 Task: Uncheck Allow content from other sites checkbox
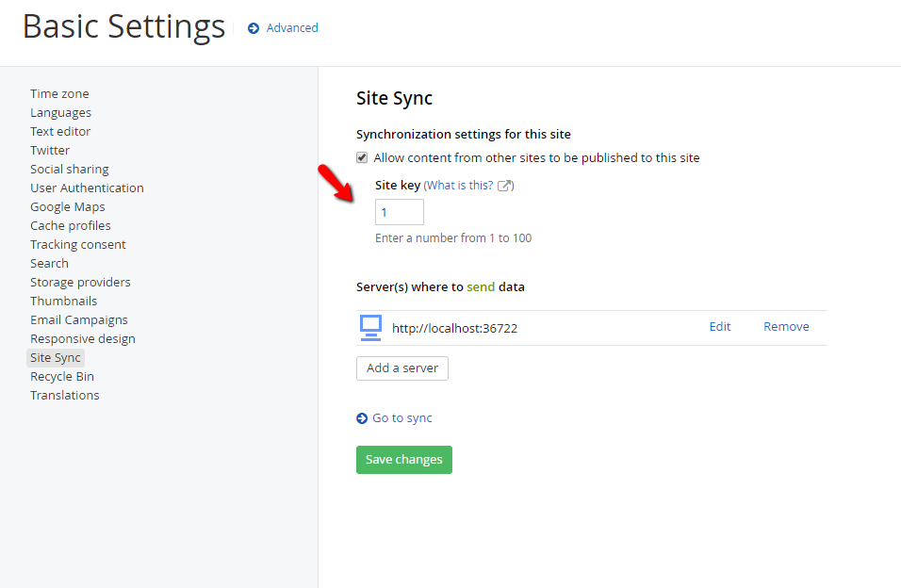(x=362, y=157)
